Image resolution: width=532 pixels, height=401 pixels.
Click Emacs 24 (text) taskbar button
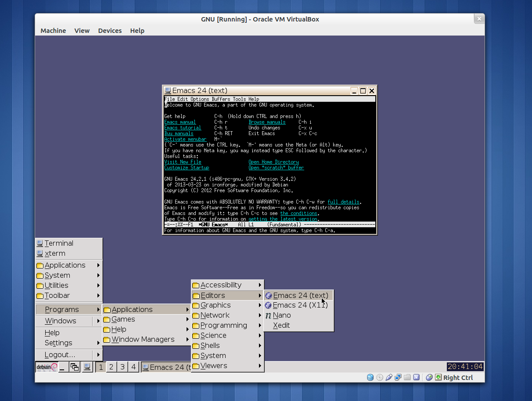tap(166, 367)
